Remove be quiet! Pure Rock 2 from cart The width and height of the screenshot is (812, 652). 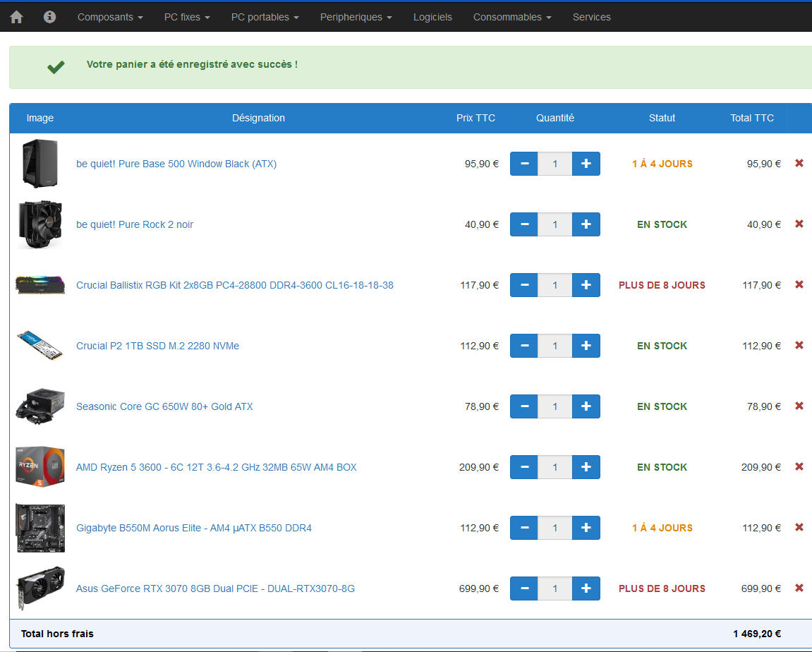point(799,224)
